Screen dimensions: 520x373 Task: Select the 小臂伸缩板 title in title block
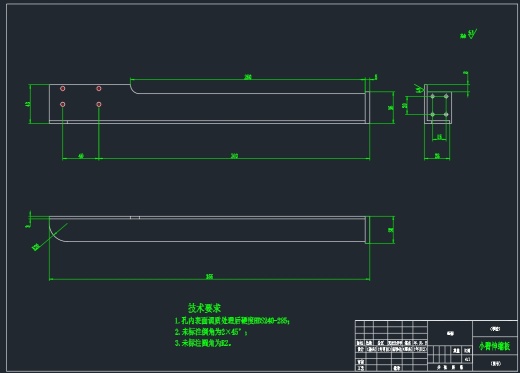(495, 346)
